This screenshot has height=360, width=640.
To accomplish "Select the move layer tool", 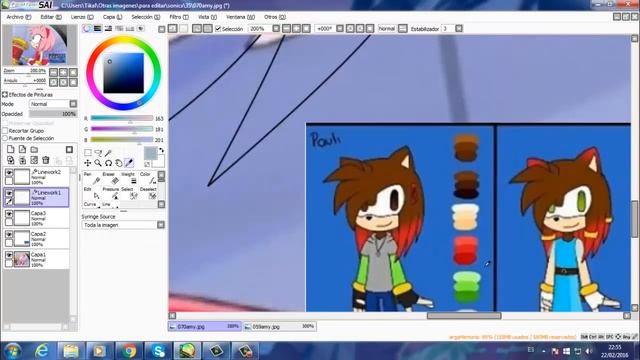I will (x=88, y=163).
